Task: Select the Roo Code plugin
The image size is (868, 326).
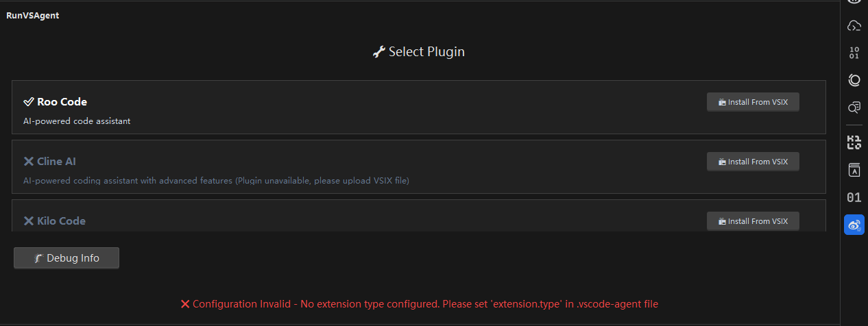Action: pyautogui.click(x=418, y=107)
